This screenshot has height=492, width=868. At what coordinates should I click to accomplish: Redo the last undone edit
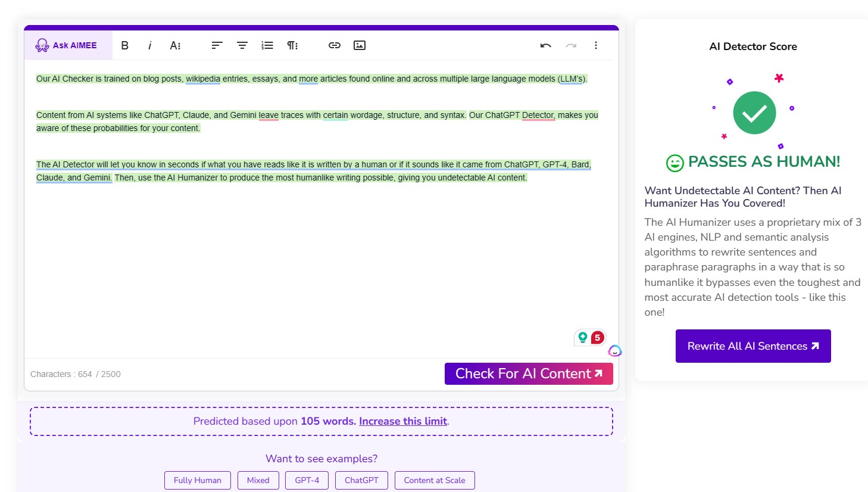[571, 45]
